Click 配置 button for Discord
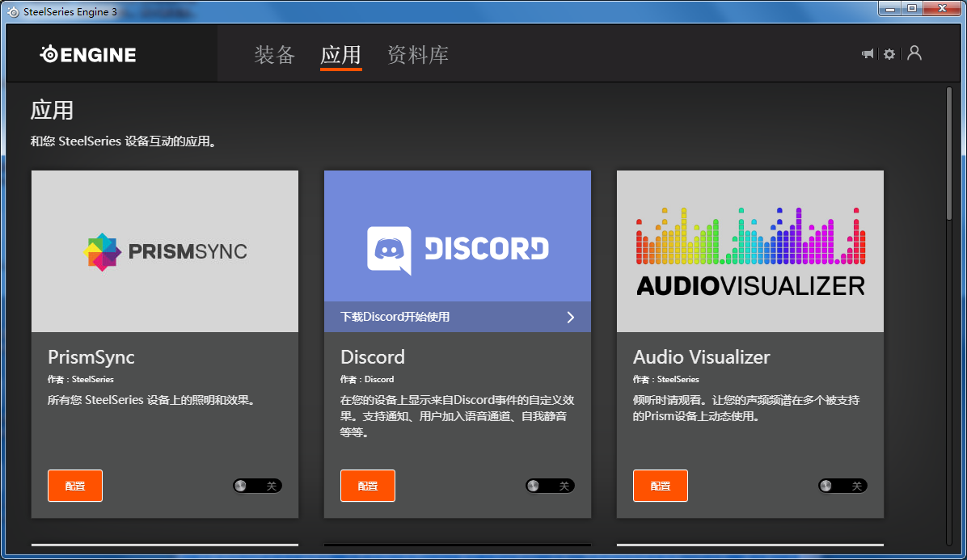Screen dimensions: 967x560 pos(368,486)
